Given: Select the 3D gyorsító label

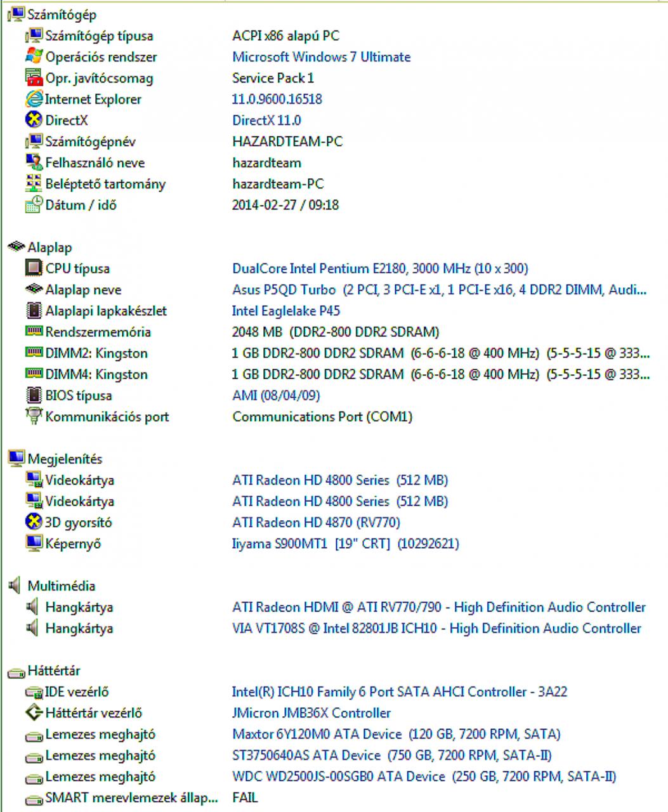Looking at the screenshot, I should click(79, 523).
